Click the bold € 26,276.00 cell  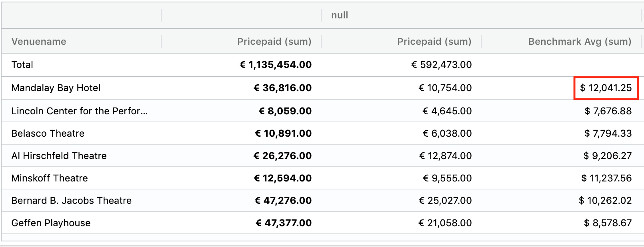(x=282, y=156)
